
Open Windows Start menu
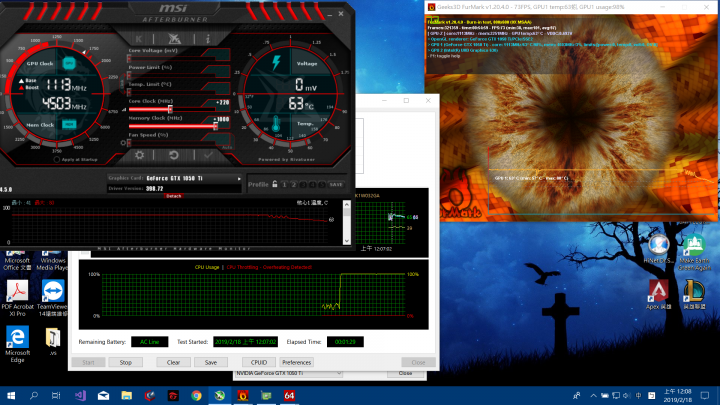point(11,395)
